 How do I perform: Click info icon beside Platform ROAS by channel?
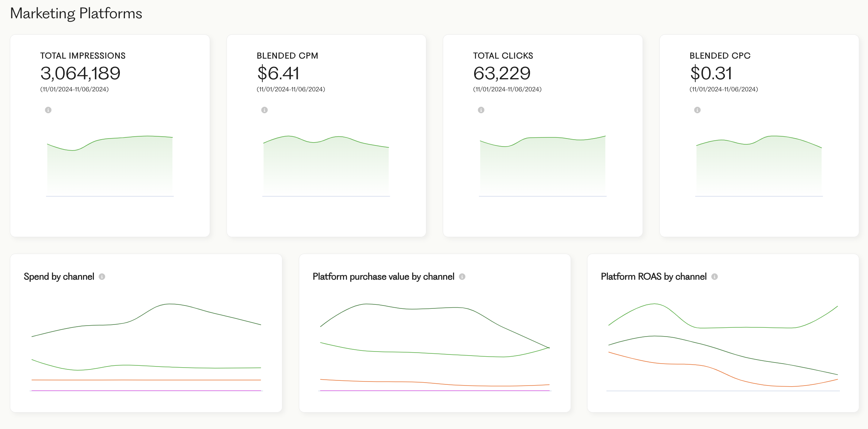(x=715, y=277)
